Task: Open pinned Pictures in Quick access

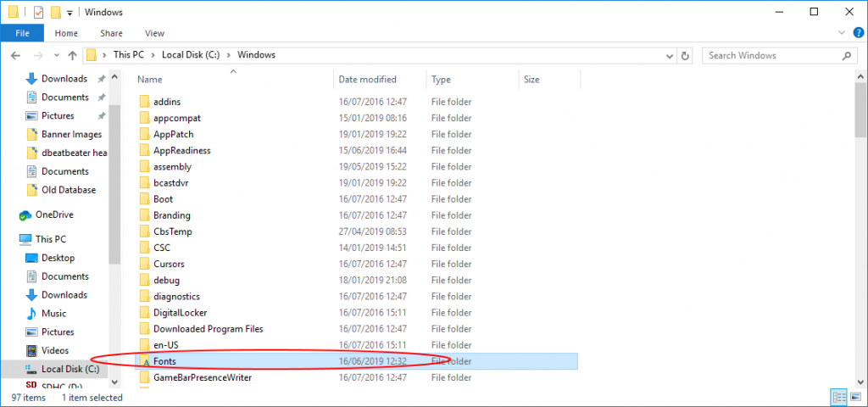Action: click(x=58, y=115)
